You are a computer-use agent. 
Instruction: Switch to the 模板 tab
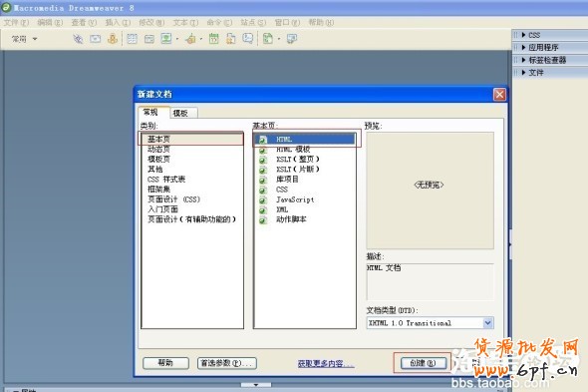[x=180, y=113]
